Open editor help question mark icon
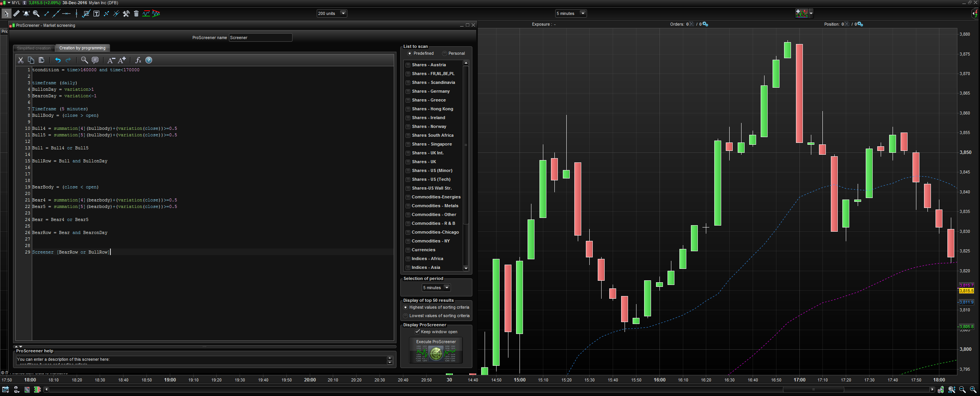 [149, 60]
